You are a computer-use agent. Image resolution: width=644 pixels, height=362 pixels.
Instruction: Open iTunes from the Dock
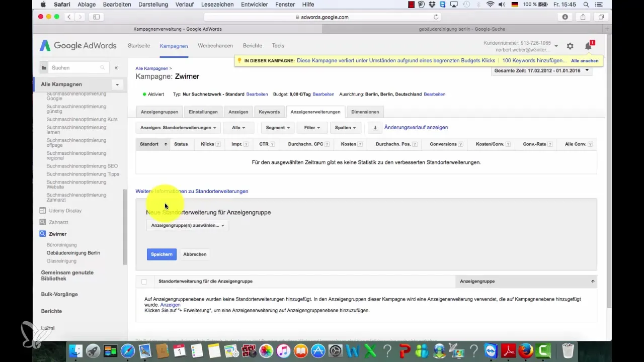(283, 350)
